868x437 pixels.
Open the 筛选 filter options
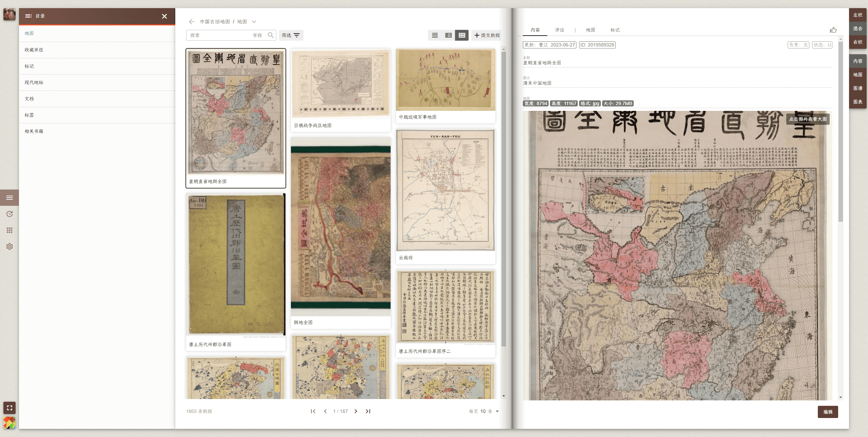coord(291,35)
